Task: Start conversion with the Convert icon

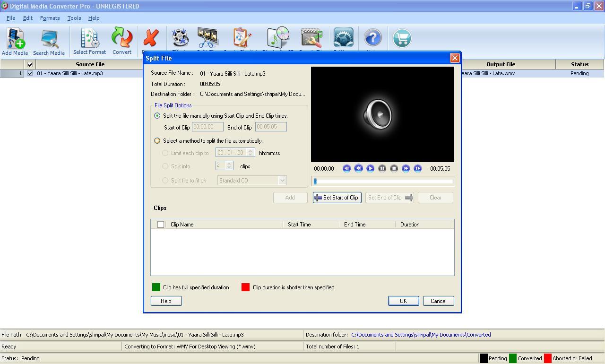Action: [x=122, y=42]
